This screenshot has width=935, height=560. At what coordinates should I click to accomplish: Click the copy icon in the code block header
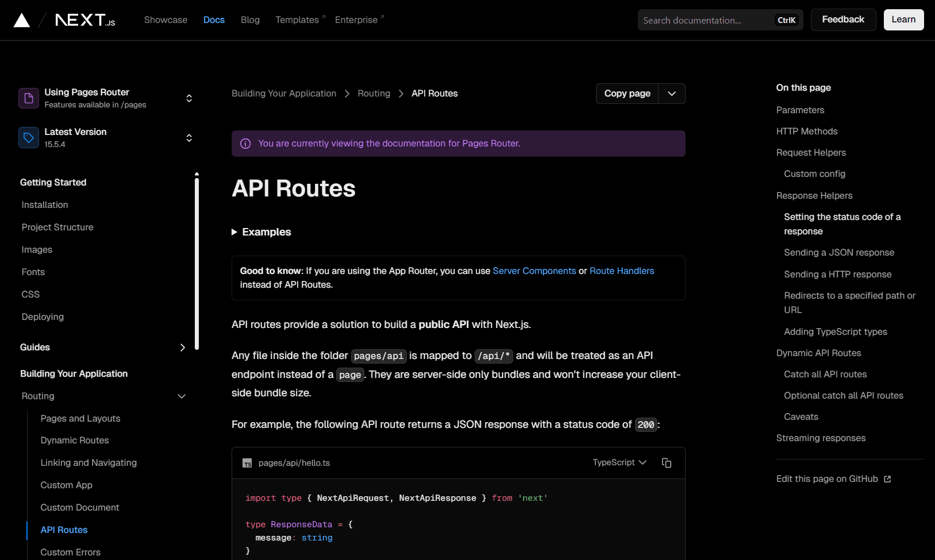[667, 462]
